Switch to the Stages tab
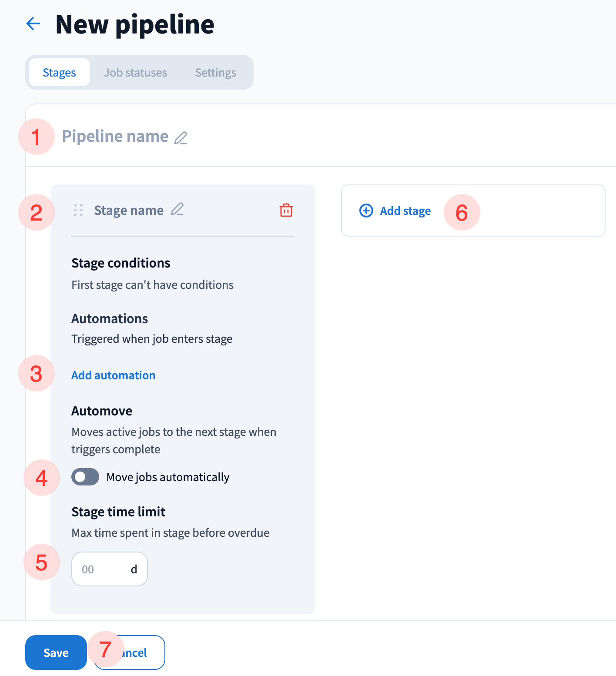 point(59,72)
